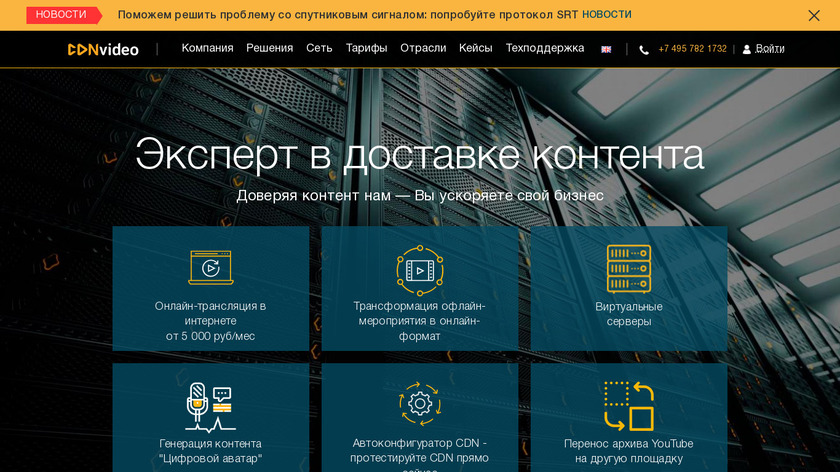Open 'Виртуальные серверы' card text
Viewport: 840px width, 472px height.
tap(628, 314)
